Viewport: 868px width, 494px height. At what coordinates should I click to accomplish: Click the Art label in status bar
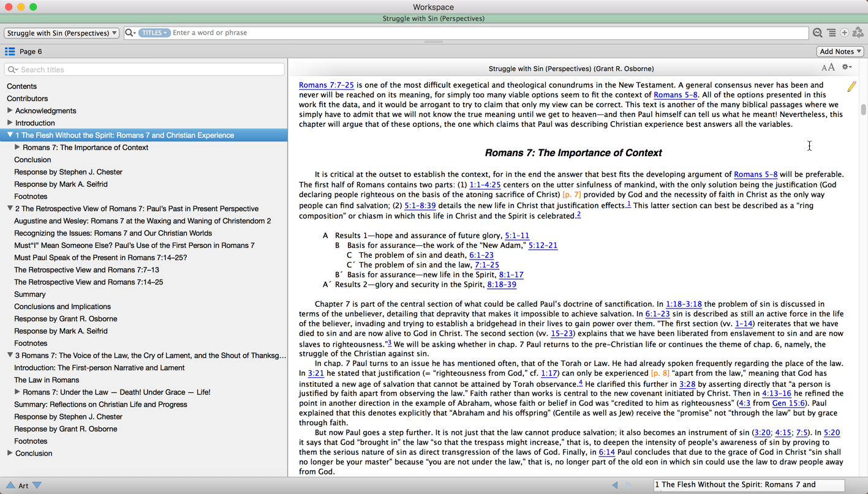click(x=23, y=485)
